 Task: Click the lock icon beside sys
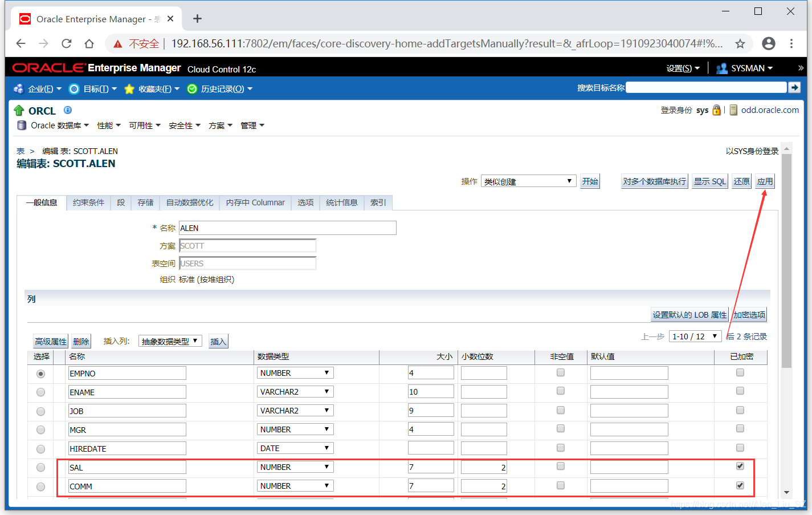pos(716,110)
